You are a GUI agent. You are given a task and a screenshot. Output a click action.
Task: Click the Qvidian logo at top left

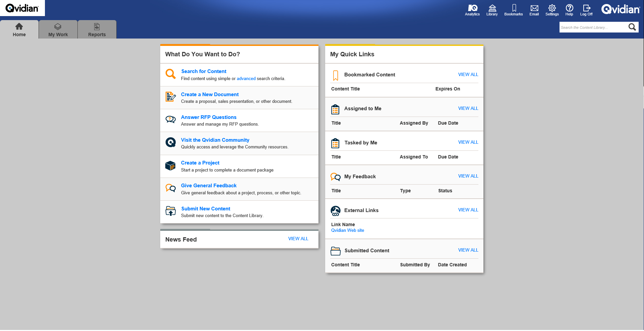22,8
